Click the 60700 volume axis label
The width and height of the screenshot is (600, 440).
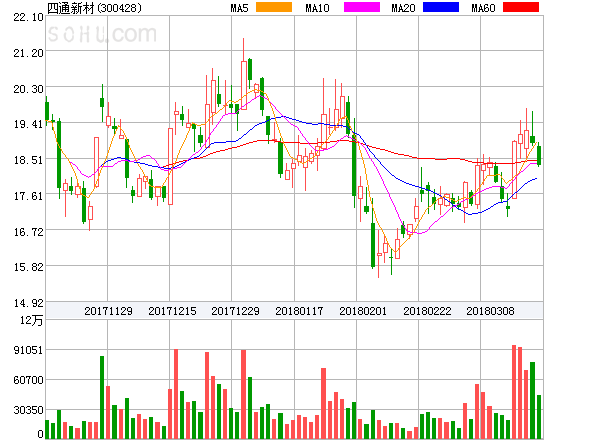click(28, 380)
